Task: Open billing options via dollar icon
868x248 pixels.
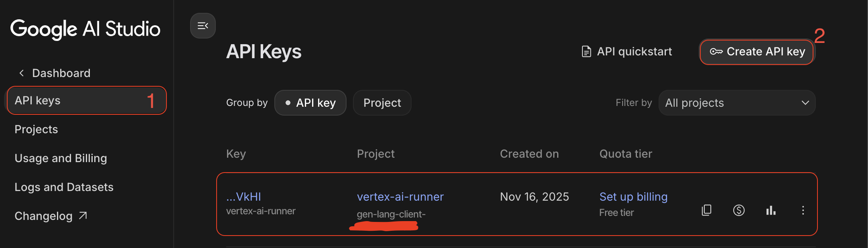Action: coord(739,210)
